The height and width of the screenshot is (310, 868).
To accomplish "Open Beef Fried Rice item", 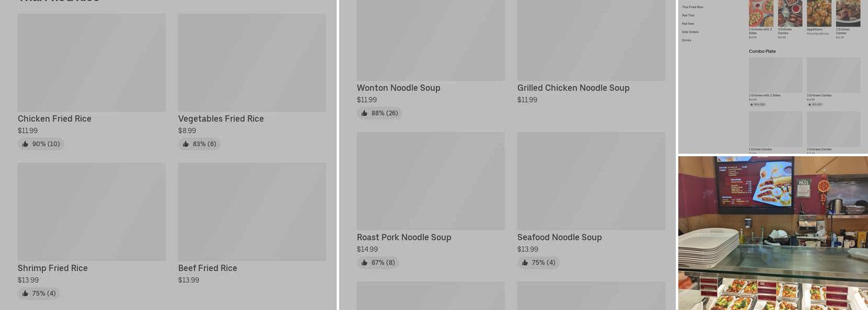I will (208, 268).
